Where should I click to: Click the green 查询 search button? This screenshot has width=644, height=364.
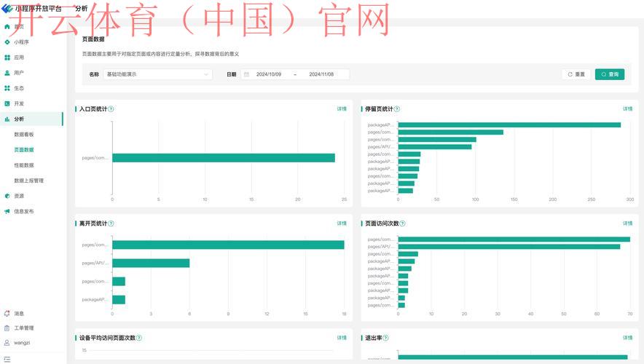(x=610, y=74)
